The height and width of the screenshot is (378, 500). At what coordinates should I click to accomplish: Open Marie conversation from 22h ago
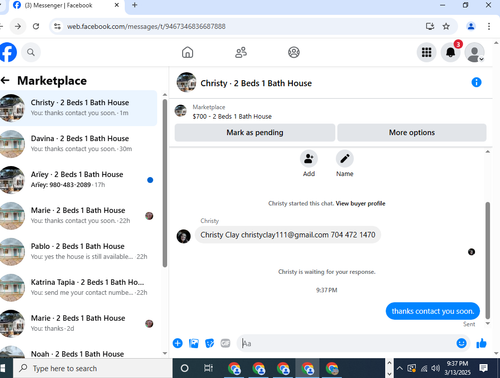pos(78,216)
